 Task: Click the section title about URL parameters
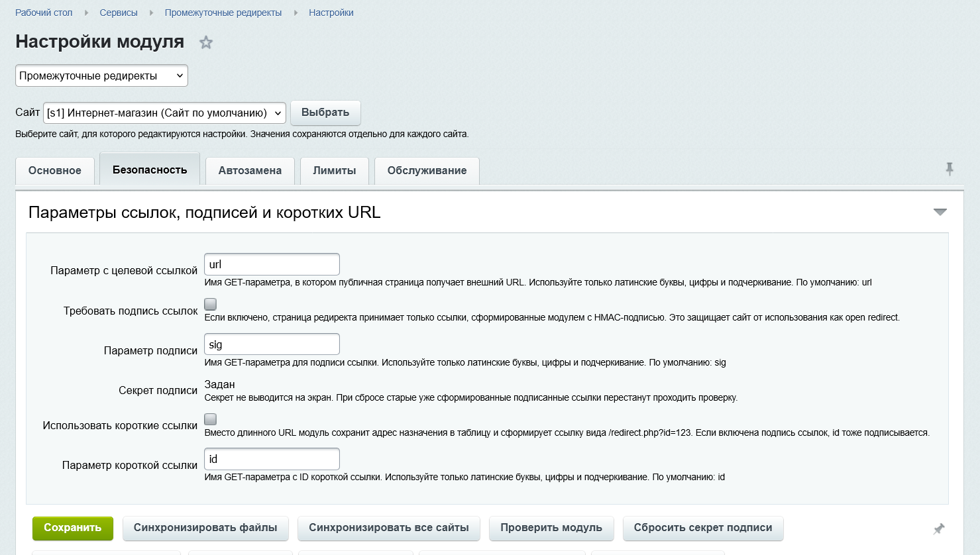(x=205, y=213)
